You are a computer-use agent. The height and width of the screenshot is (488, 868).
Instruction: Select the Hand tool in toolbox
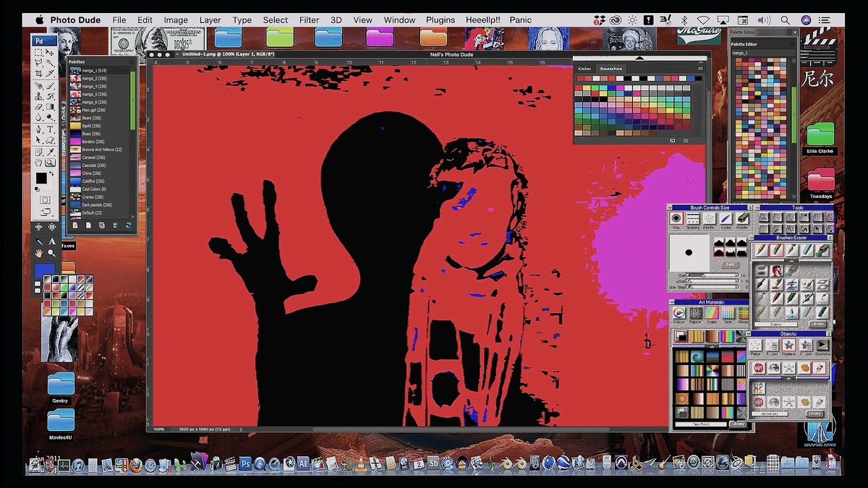tap(38, 162)
